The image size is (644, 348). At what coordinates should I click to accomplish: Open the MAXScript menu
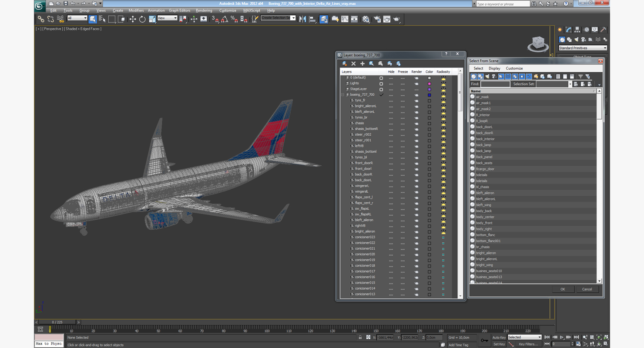point(252,10)
